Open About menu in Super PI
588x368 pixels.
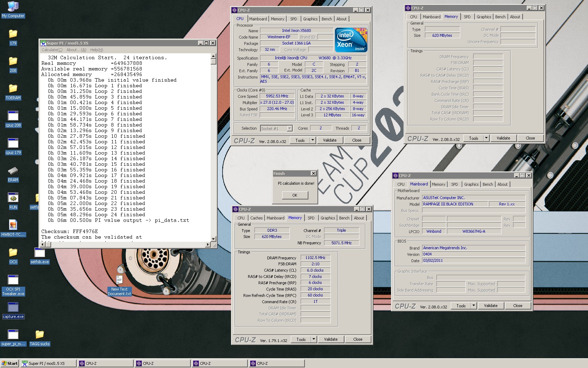(76, 50)
